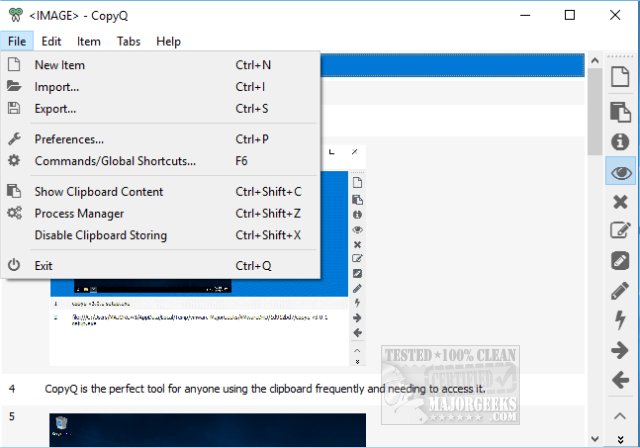Expand toolbar overflow double chevron
Screen dimensions: 640x448
click(620, 439)
